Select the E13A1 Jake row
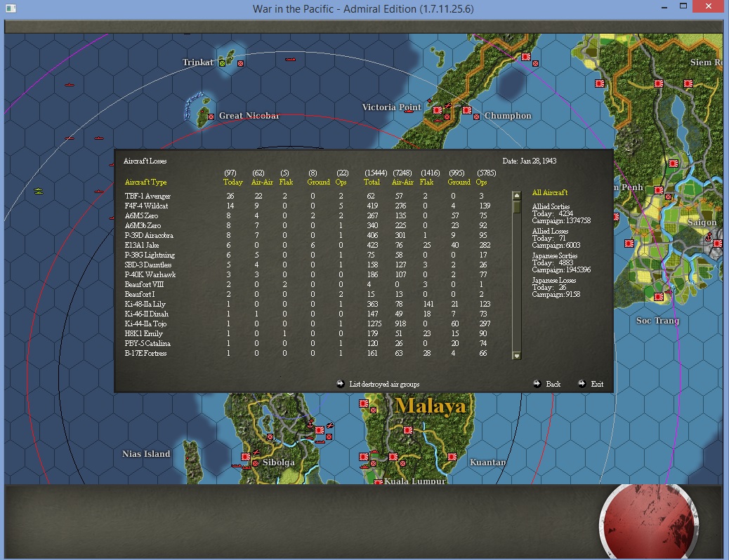The image size is (729, 560). click(x=307, y=245)
